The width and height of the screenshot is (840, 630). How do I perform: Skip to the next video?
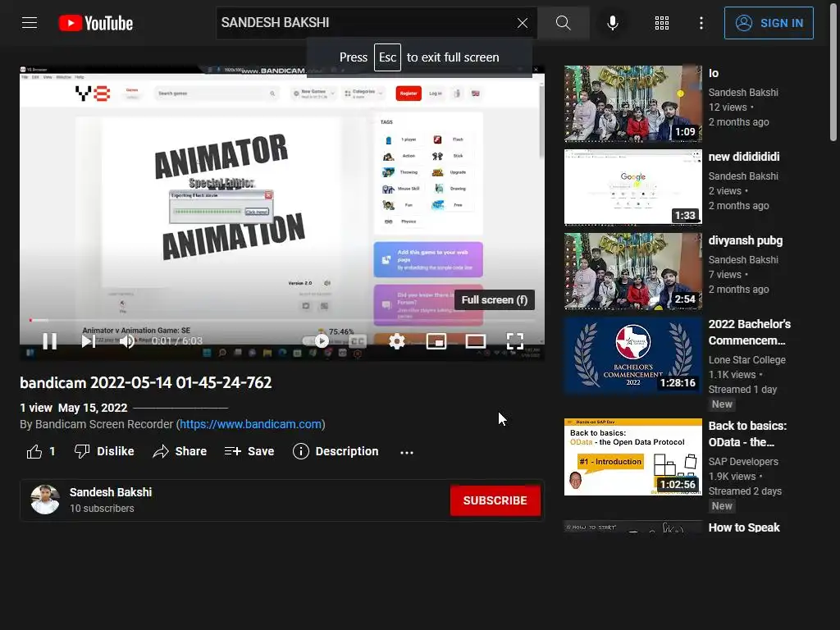89,340
